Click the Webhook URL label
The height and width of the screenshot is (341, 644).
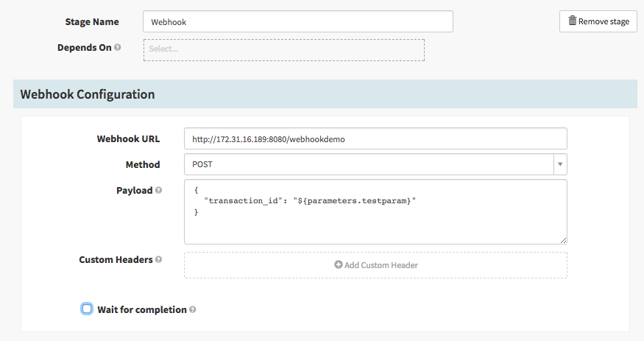tap(128, 139)
